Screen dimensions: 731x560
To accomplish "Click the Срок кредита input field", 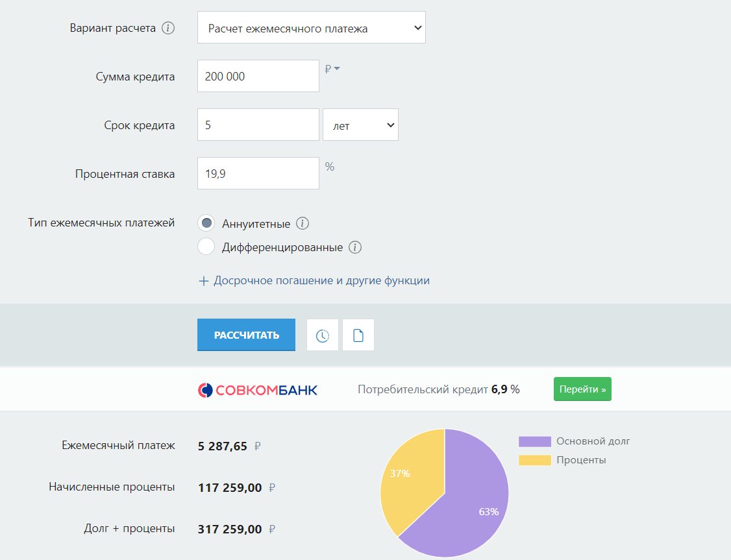I will pyautogui.click(x=258, y=125).
